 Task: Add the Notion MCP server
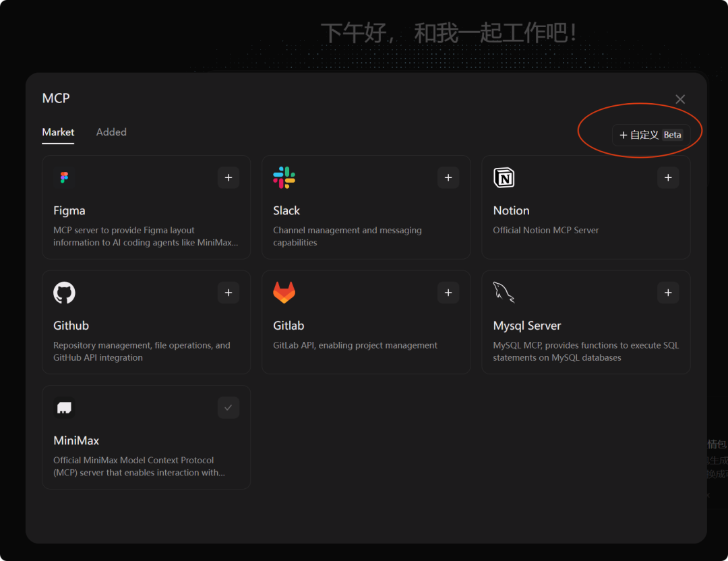668,177
